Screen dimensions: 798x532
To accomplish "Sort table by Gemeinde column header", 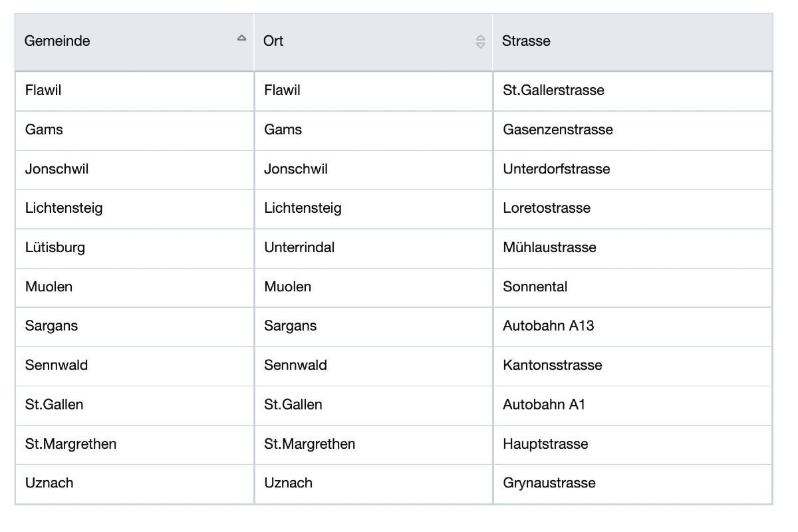I will [x=57, y=41].
